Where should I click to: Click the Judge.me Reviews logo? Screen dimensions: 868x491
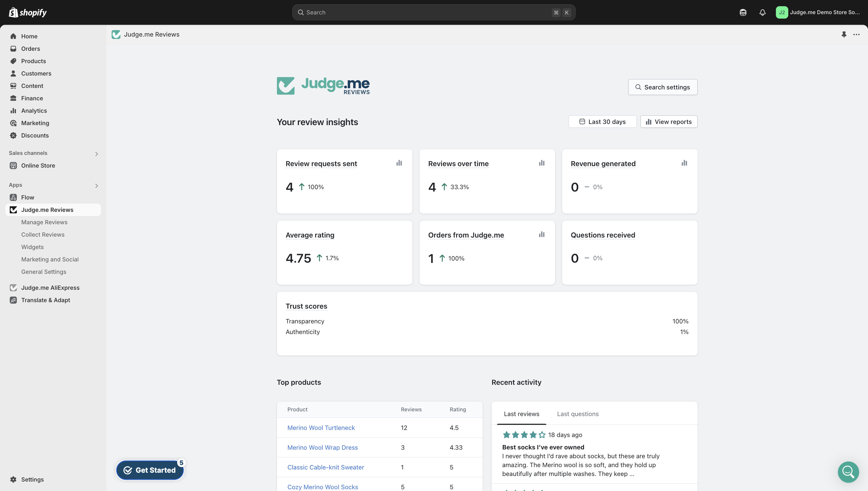click(x=323, y=86)
